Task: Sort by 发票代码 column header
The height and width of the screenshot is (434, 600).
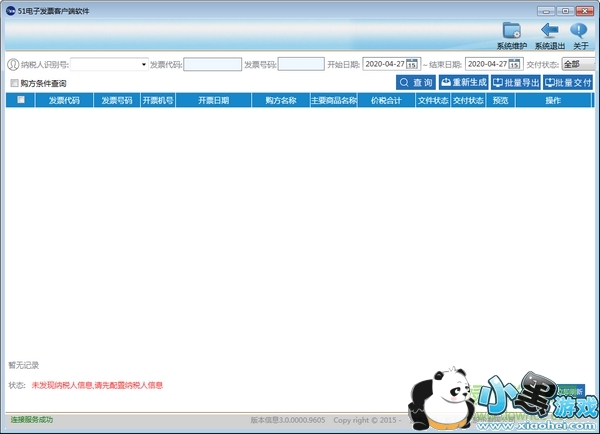Action: pos(64,100)
